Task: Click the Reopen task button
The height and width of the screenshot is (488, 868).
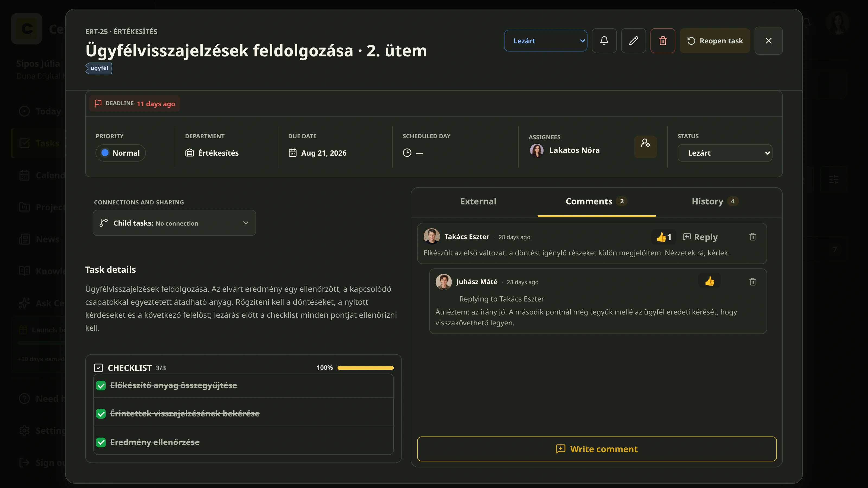Action: [x=715, y=41]
